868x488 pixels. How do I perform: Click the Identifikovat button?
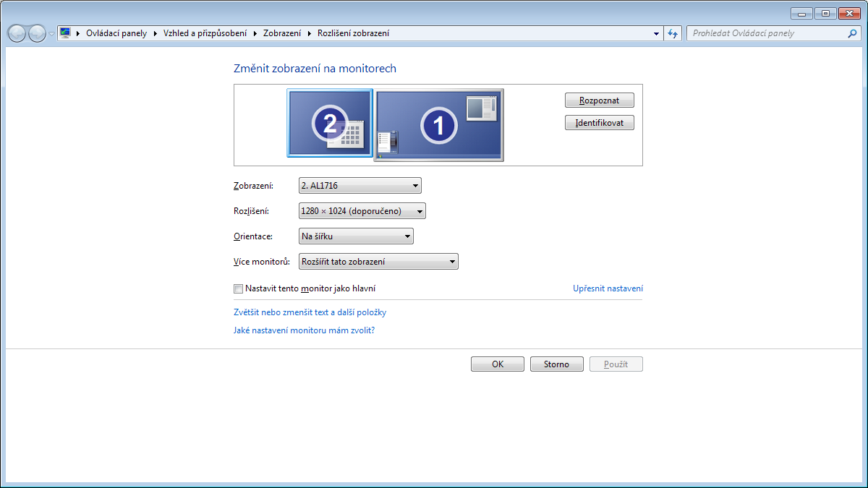(x=600, y=123)
